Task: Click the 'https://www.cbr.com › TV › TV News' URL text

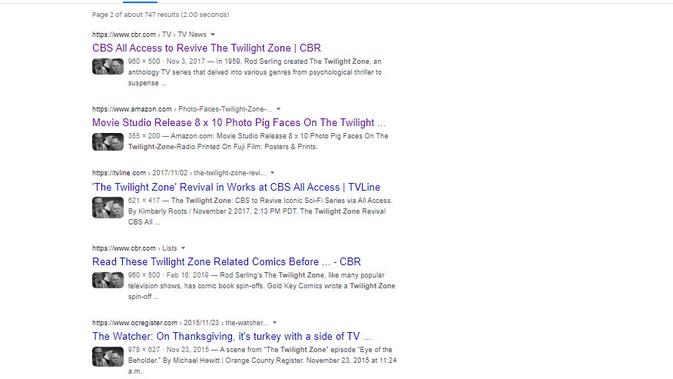Action: click(x=149, y=34)
